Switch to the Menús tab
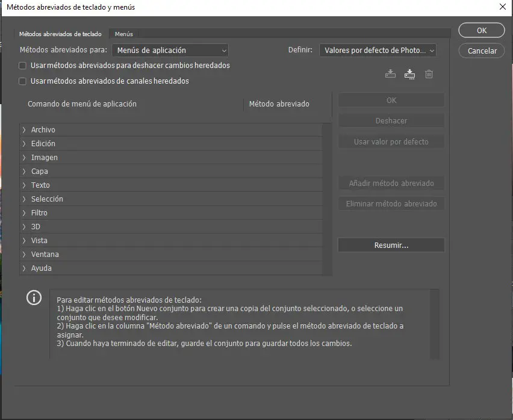Image resolution: width=513 pixels, height=420 pixels. pos(123,34)
